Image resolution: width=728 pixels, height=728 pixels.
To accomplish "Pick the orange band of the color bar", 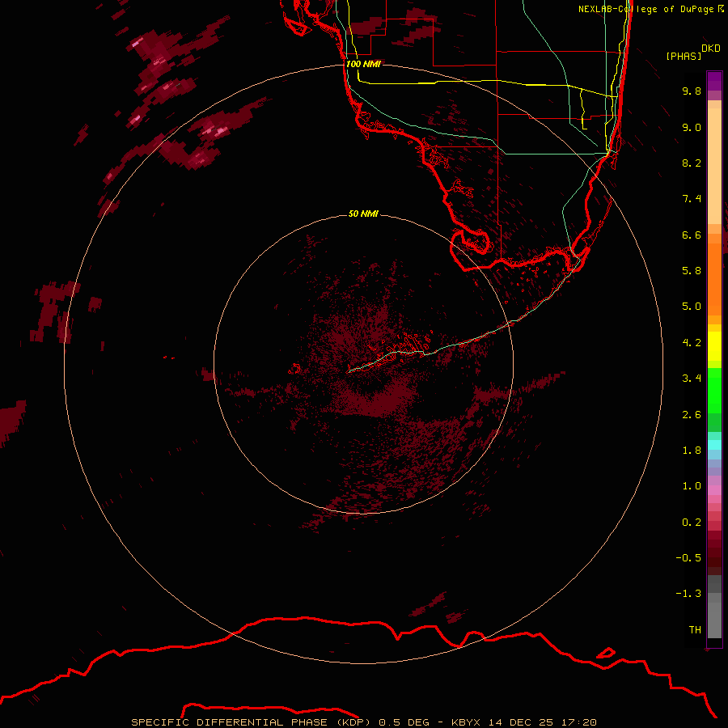I will [x=714, y=280].
